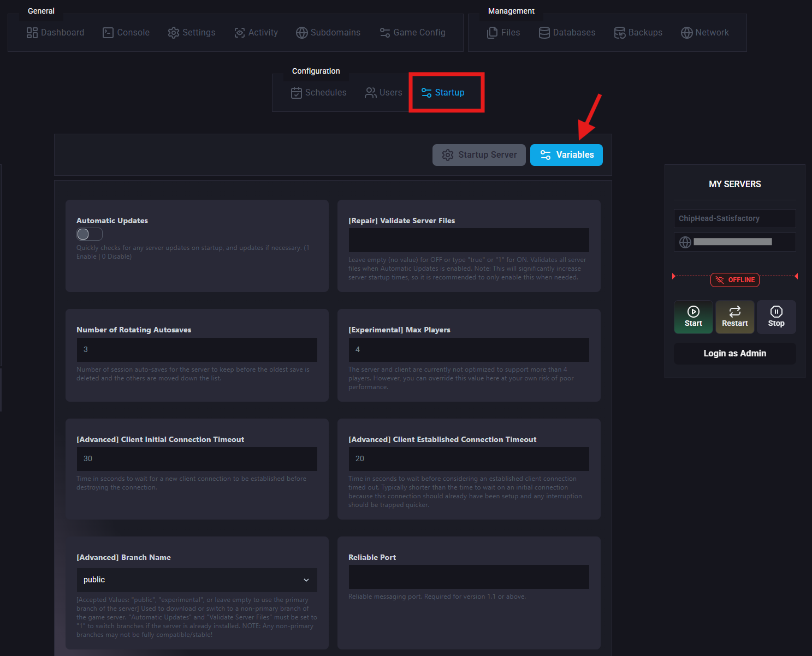Viewport: 812px width, 656px height.
Task: Click the Client Initial Connection Timeout field
Action: coord(197,459)
